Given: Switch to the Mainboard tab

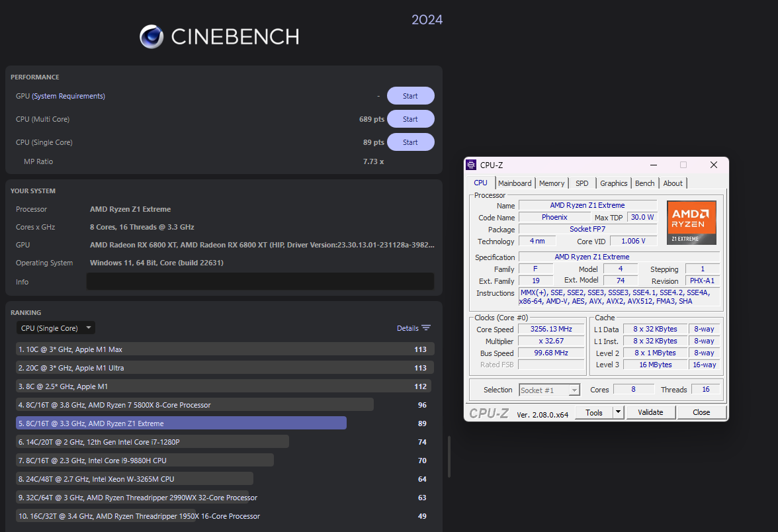Looking at the screenshot, I should click(515, 183).
